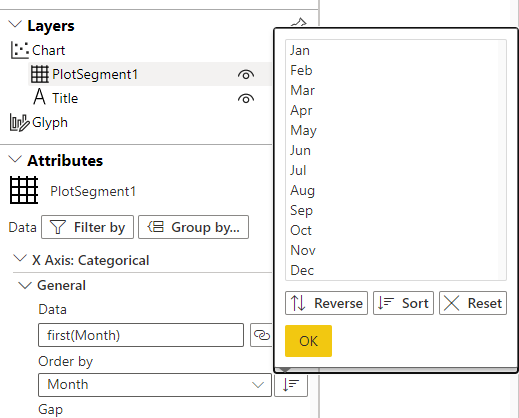The height and width of the screenshot is (418, 519).
Task: Select the Title layer
Action: tap(65, 98)
